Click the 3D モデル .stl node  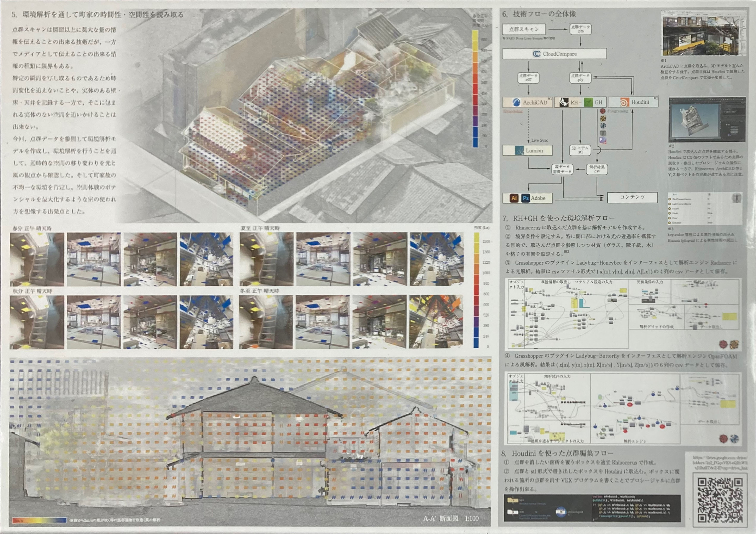coord(580,150)
